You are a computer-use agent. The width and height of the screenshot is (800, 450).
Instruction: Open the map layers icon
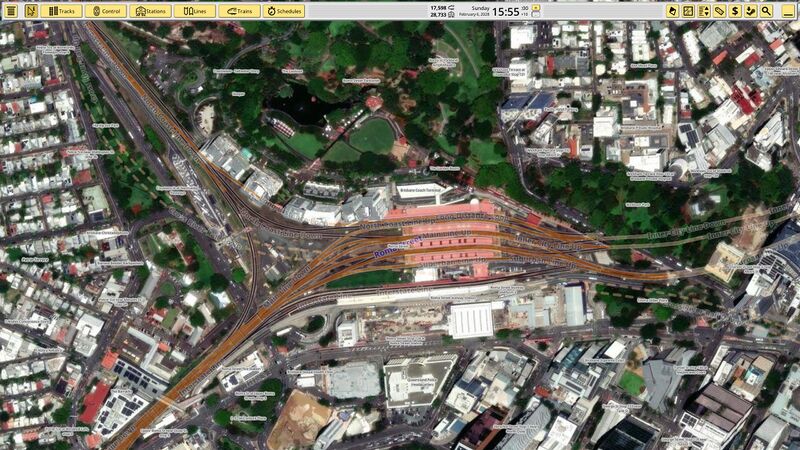pyautogui.click(x=672, y=11)
